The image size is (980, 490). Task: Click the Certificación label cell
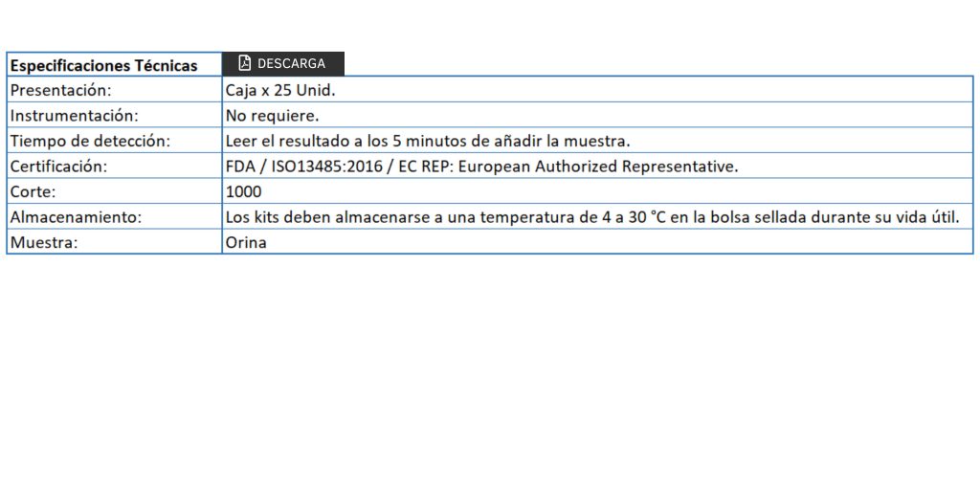point(115,167)
